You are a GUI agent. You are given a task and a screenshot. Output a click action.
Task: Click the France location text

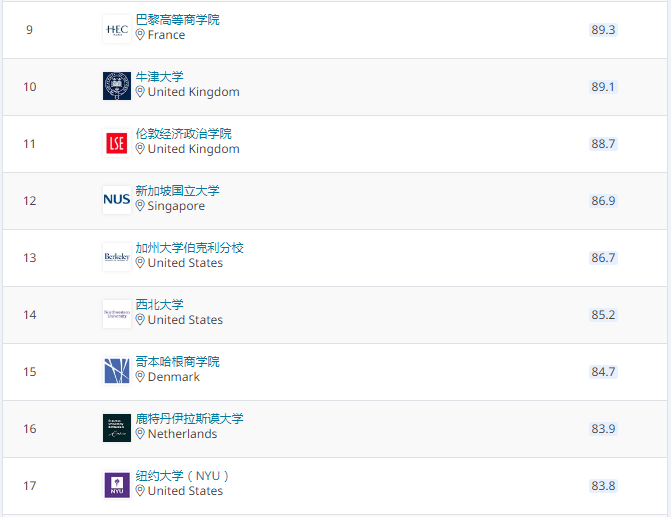[x=166, y=35]
